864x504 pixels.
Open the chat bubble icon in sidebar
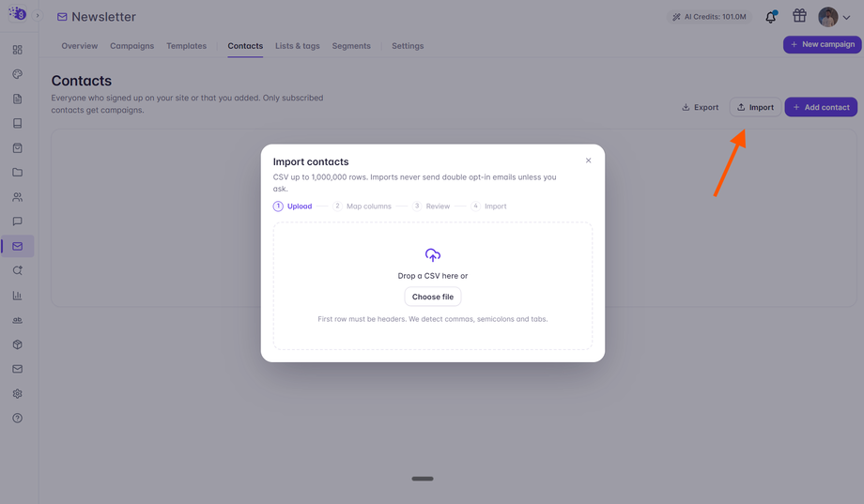pos(18,221)
